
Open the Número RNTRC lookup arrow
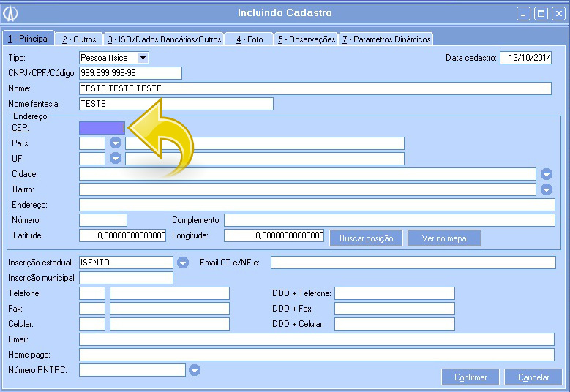coord(194,370)
